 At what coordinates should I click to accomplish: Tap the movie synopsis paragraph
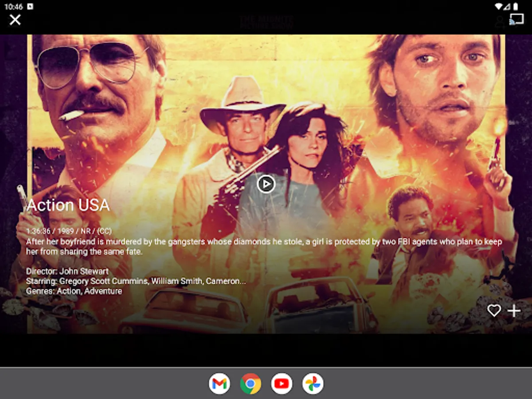click(x=264, y=246)
